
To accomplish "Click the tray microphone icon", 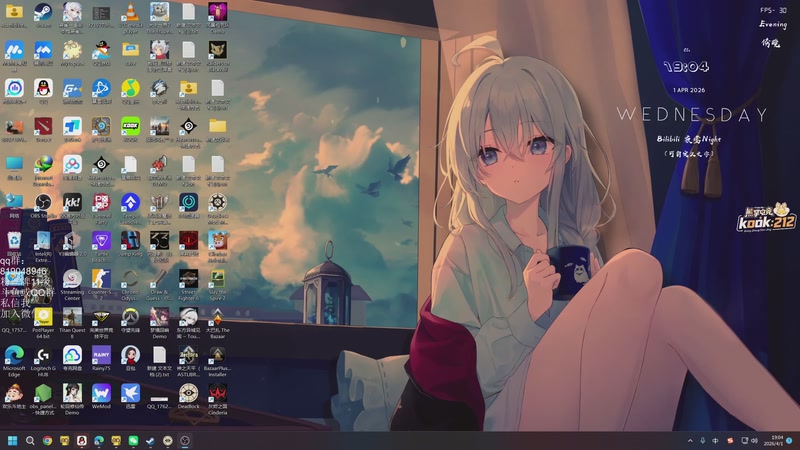I will pyautogui.click(x=703, y=440).
